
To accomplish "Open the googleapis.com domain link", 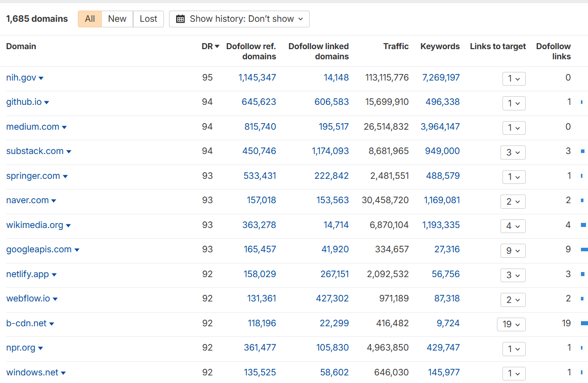I will coord(38,250).
